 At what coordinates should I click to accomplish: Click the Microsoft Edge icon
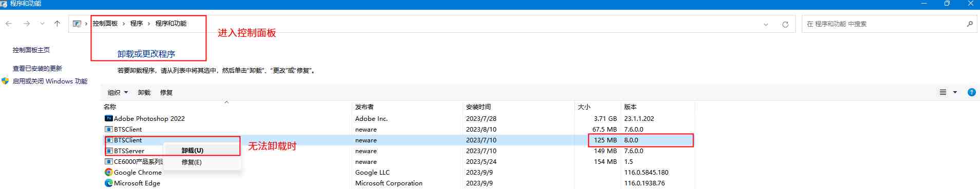coord(108,183)
